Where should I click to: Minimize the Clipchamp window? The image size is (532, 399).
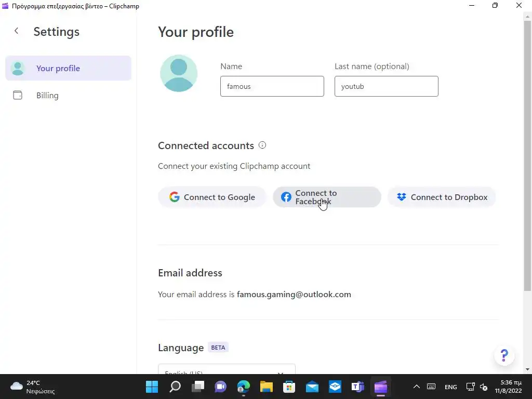[472, 6]
